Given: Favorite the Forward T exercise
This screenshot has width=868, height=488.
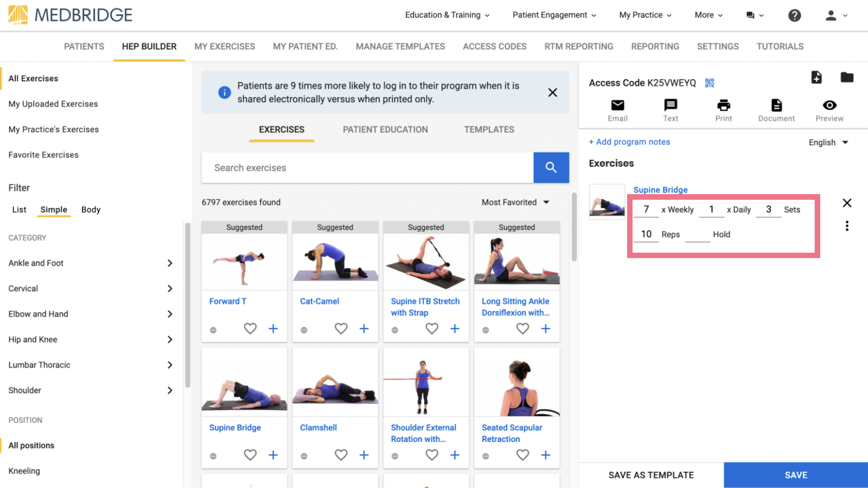Looking at the screenshot, I should 250,329.
